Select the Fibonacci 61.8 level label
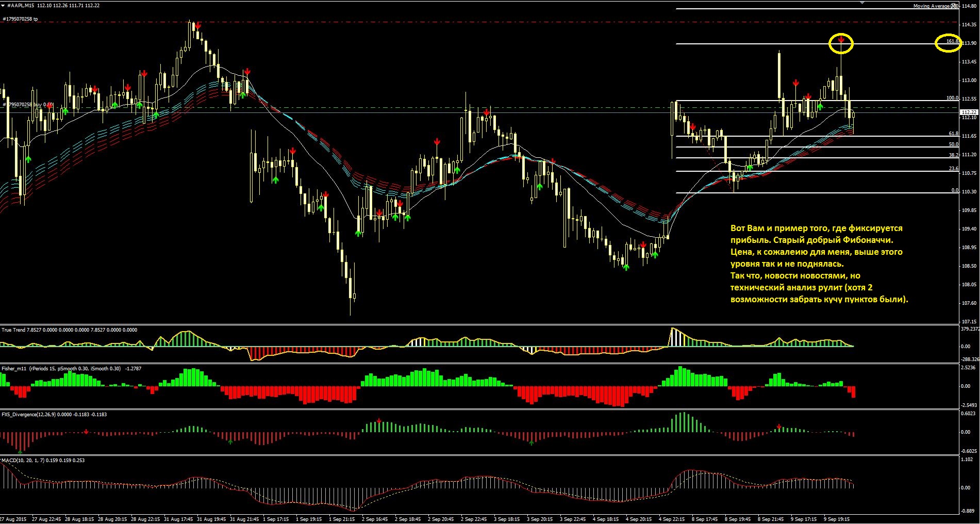The image size is (980, 524). point(954,134)
